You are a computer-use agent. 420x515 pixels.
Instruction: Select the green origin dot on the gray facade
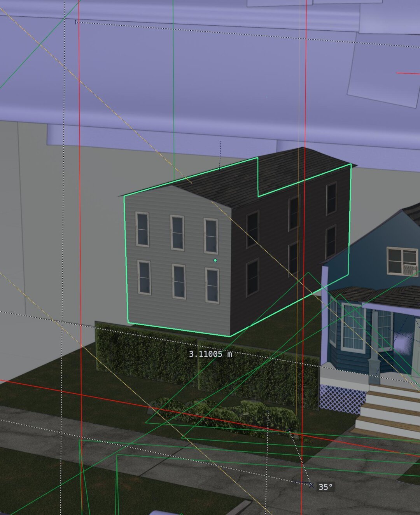coord(215,260)
